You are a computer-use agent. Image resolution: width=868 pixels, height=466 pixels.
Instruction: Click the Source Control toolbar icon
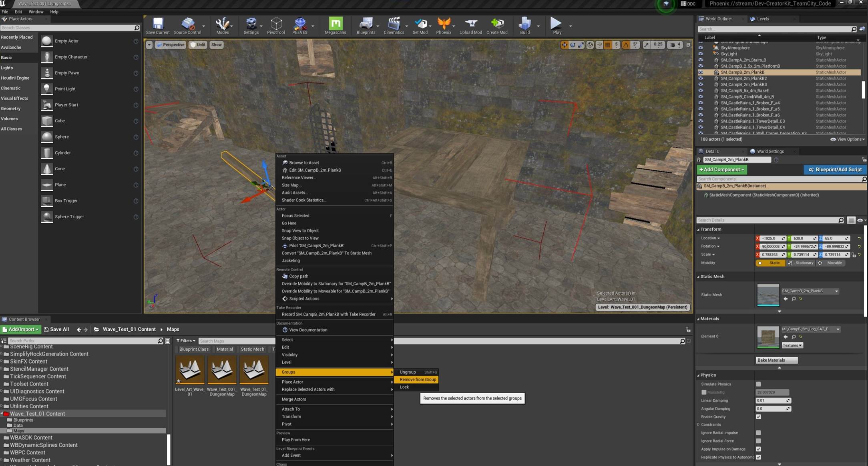187,24
